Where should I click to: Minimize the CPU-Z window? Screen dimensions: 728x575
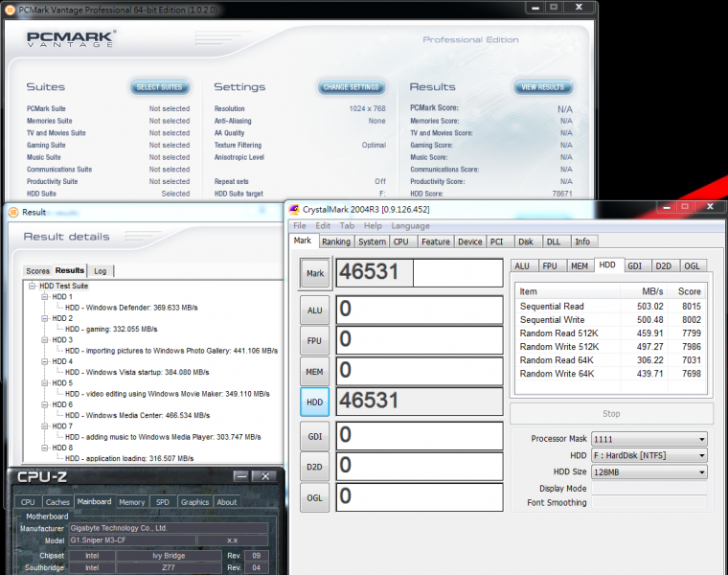[241, 476]
